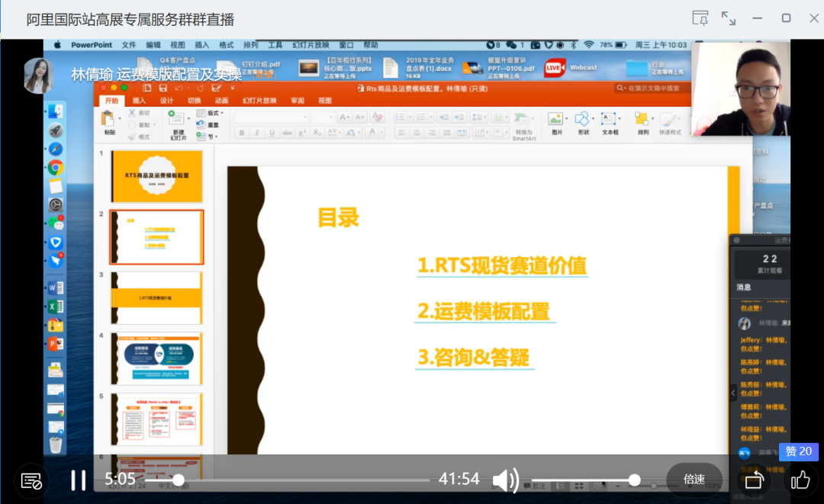The image size is (824, 504).
Task: Click the save icon in PowerPoint title bar
Action: [163, 88]
